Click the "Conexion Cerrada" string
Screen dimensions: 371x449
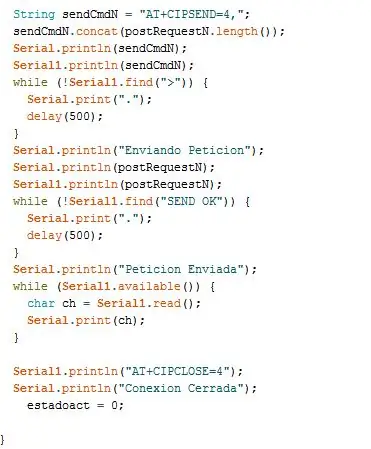(184, 388)
